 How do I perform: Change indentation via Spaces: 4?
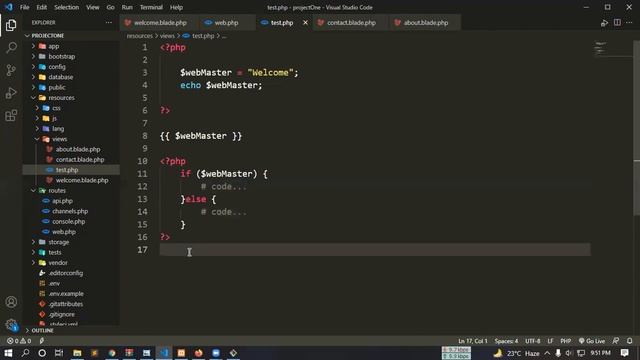coord(506,341)
